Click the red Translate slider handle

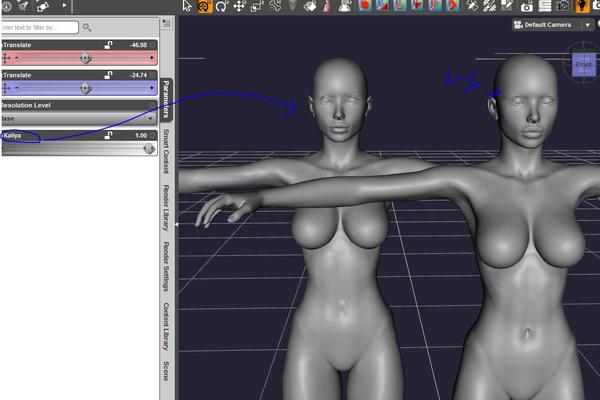click(x=85, y=58)
